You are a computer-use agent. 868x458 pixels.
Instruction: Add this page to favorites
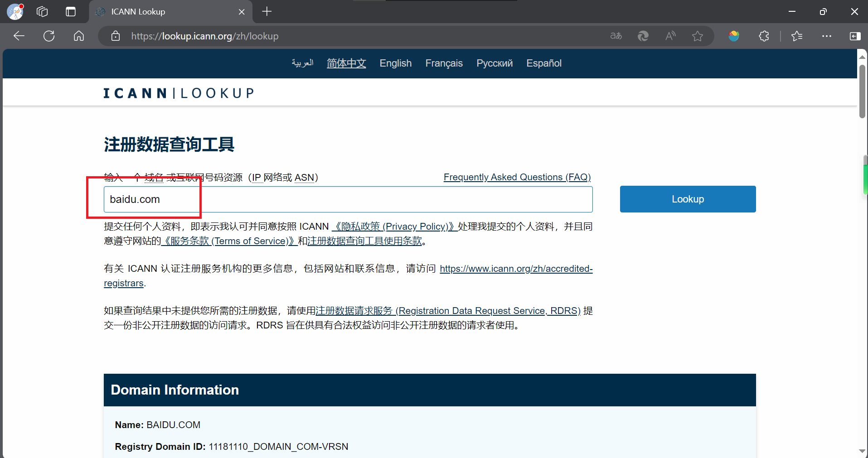click(698, 36)
